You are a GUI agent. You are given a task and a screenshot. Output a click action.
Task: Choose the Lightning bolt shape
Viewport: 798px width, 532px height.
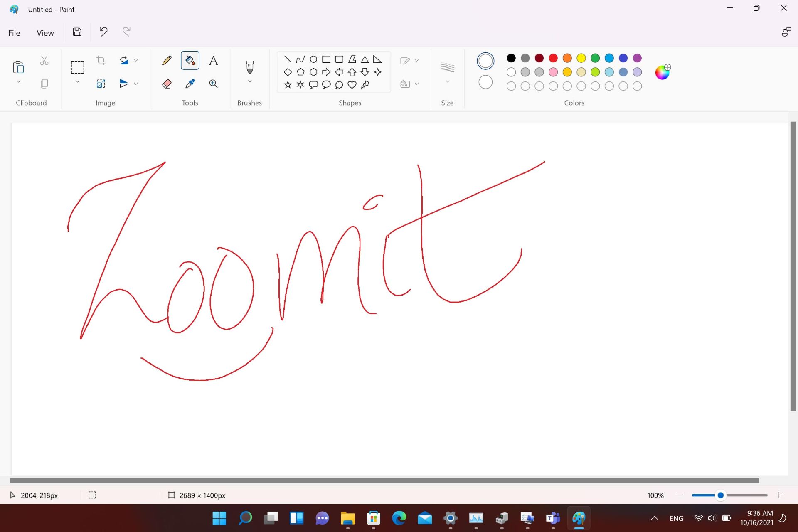coord(365,85)
